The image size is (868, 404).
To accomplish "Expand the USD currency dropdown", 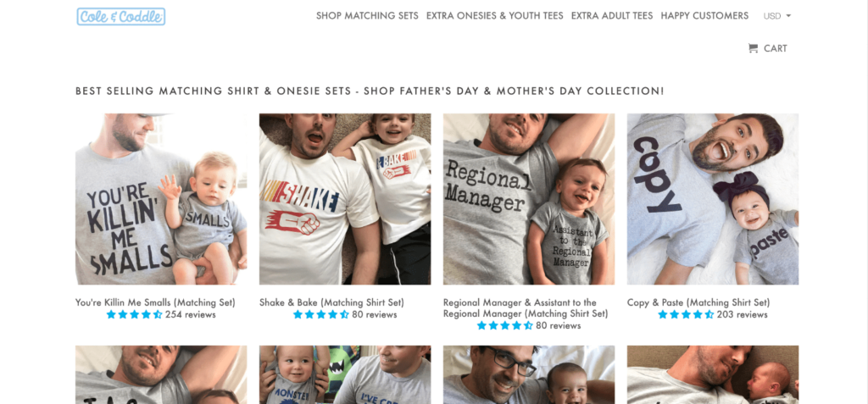I will click(776, 16).
